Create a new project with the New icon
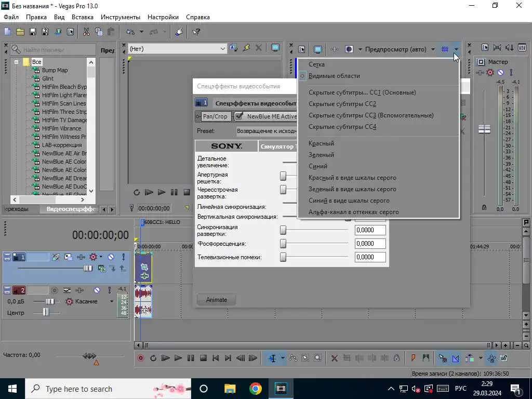The width and height of the screenshot is (532, 399). pos(7,32)
